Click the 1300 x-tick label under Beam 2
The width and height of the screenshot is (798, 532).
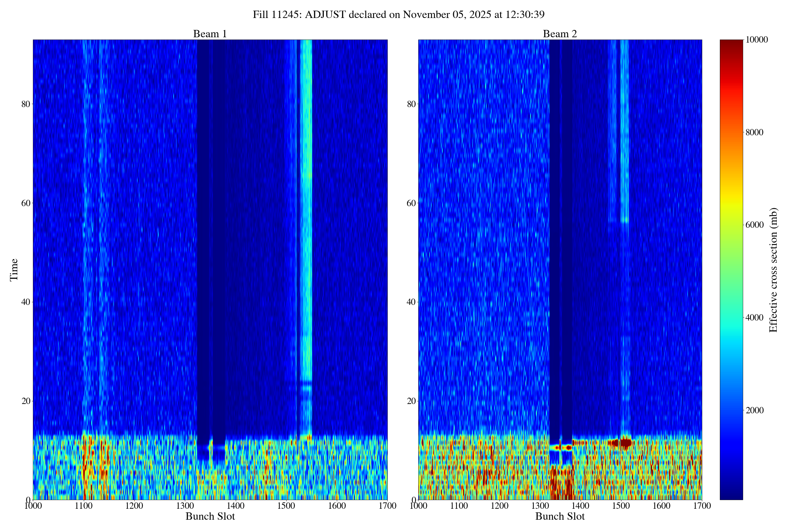click(x=540, y=506)
